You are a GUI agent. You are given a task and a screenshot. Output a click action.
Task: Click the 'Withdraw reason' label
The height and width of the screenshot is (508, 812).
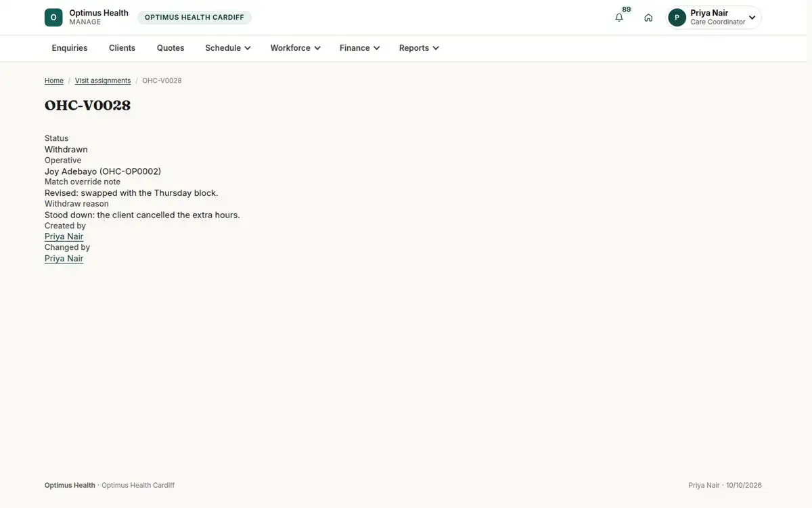point(76,203)
